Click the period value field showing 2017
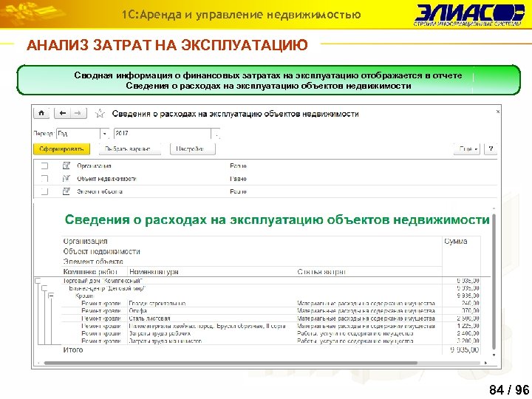 click(163, 134)
